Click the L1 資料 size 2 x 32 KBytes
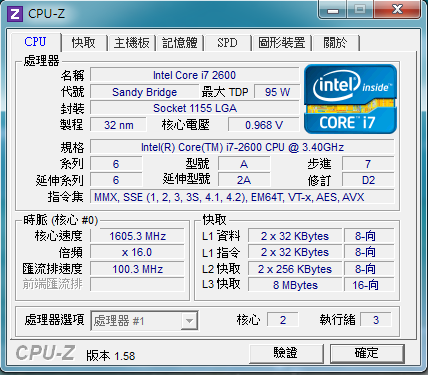This screenshot has width=428, height=375. point(295,236)
